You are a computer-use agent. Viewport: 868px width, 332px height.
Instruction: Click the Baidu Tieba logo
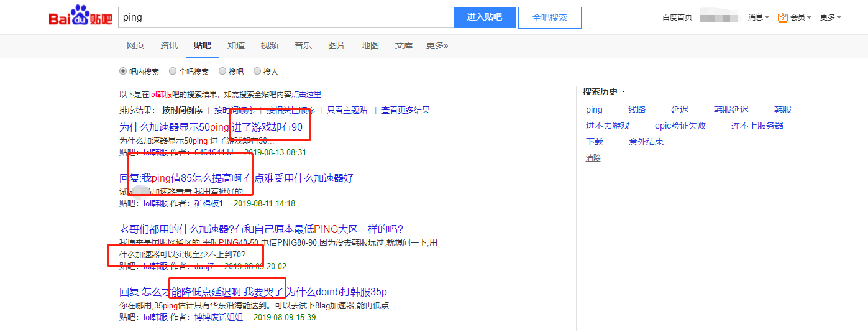click(81, 16)
